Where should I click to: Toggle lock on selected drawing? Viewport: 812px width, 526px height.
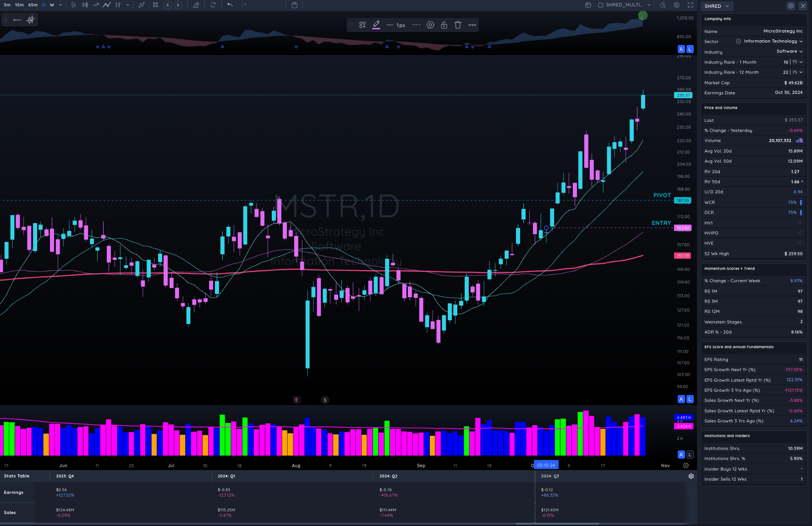[x=444, y=25]
